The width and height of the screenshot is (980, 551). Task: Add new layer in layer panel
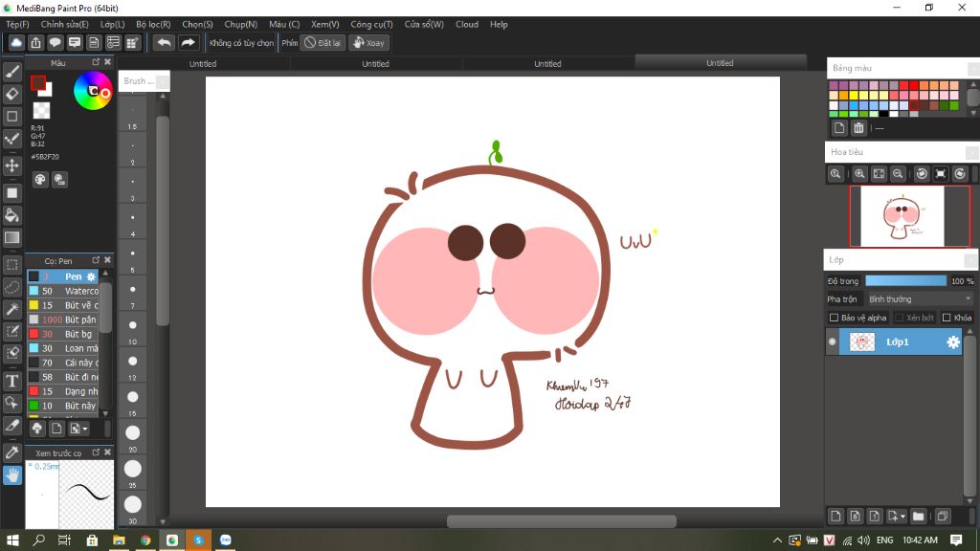point(835,516)
